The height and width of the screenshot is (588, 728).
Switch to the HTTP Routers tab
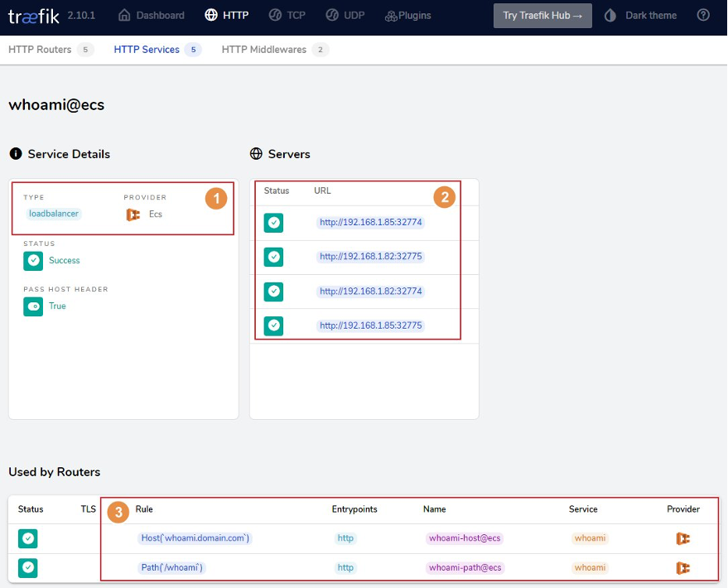tap(41, 49)
